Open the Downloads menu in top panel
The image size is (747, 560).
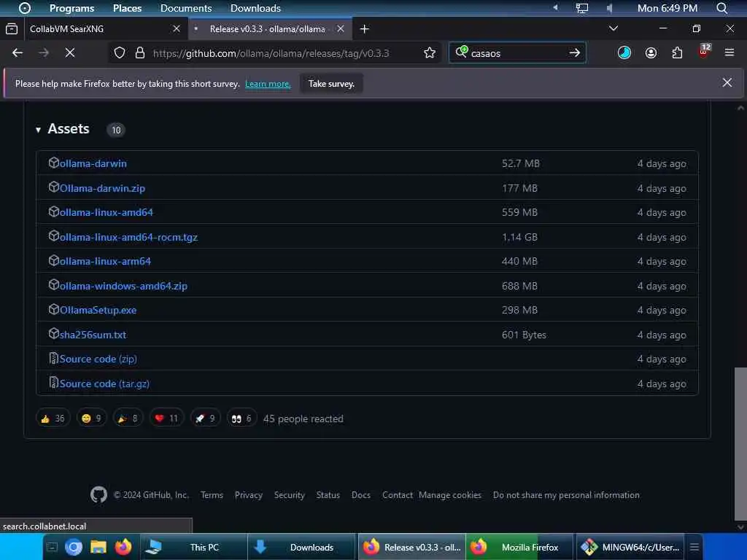pyautogui.click(x=255, y=8)
